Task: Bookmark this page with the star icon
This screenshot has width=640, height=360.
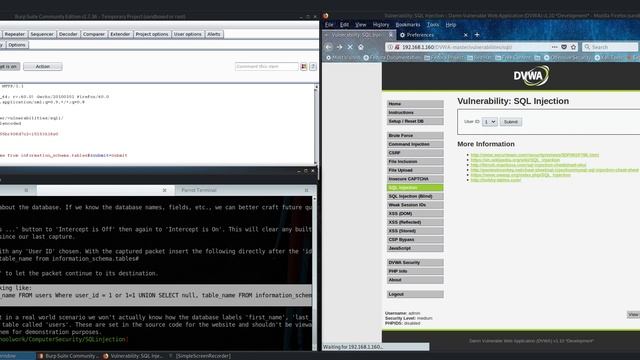Action: [x=573, y=47]
